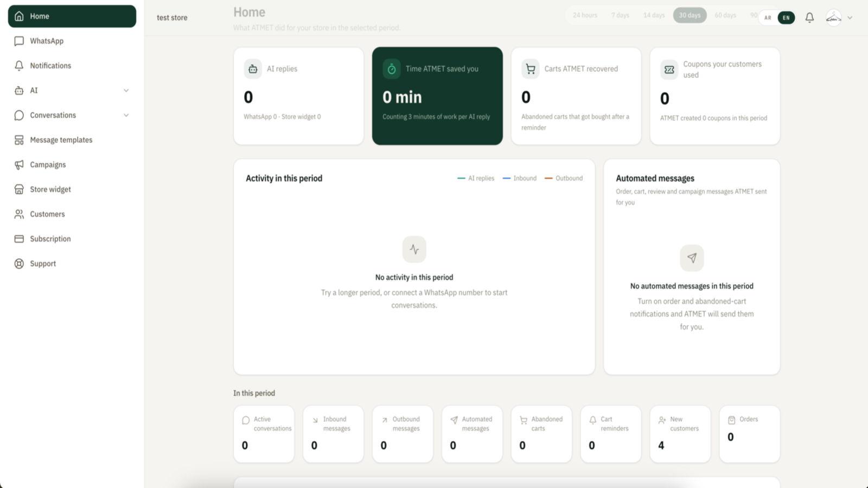
Task: Click the WhatsApp chat icon in sidebar
Action: coord(19,41)
